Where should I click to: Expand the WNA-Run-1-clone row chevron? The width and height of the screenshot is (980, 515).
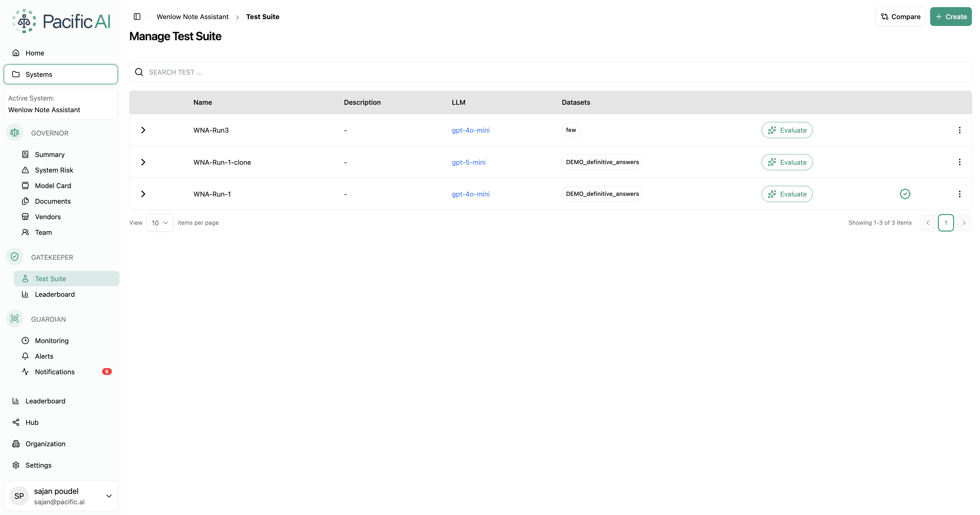pos(143,162)
